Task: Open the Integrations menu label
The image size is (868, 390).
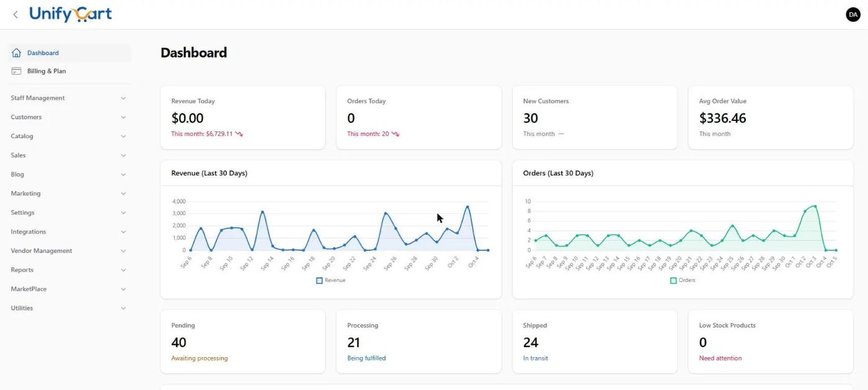Action: point(29,232)
